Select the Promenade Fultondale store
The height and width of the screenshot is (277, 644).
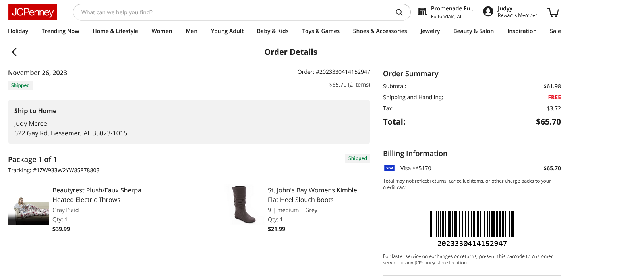point(453,12)
